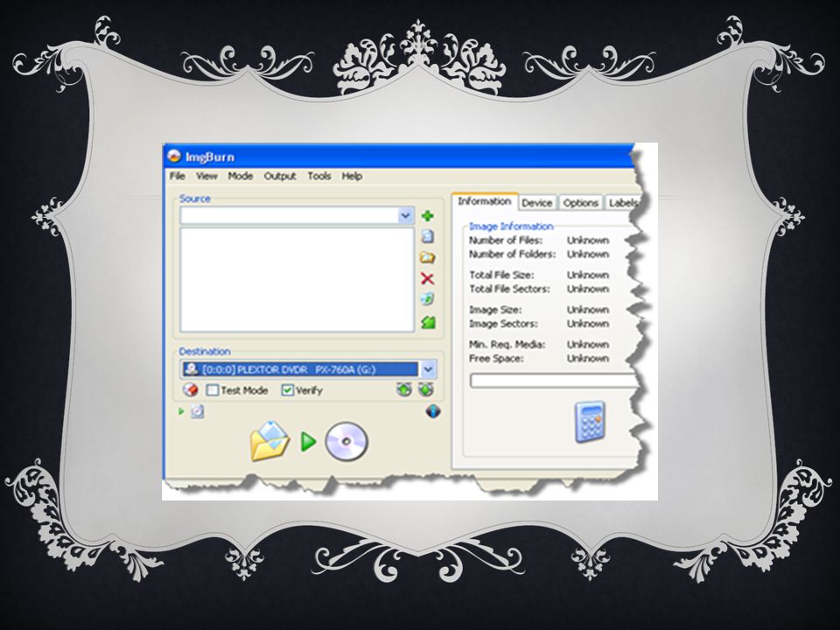Image resolution: width=840 pixels, height=630 pixels.
Task: Open the Help menu
Action: pyautogui.click(x=352, y=176)
